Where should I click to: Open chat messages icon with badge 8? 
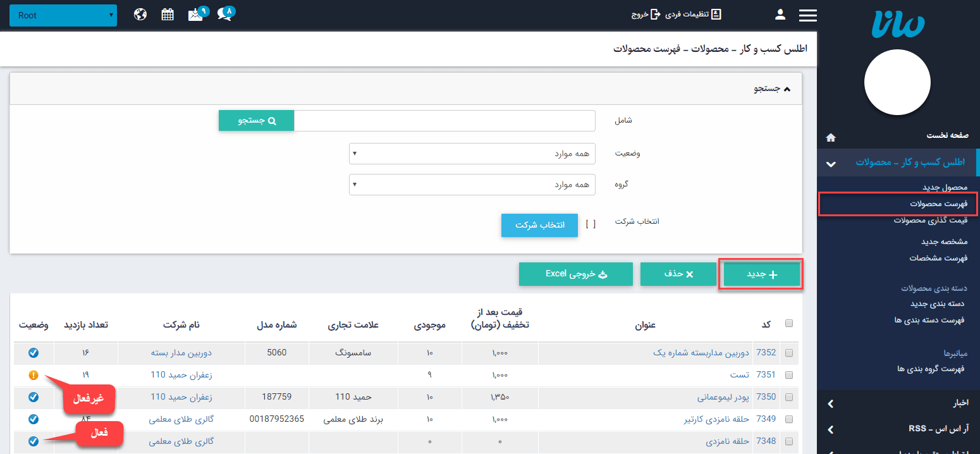click(224, 13)
